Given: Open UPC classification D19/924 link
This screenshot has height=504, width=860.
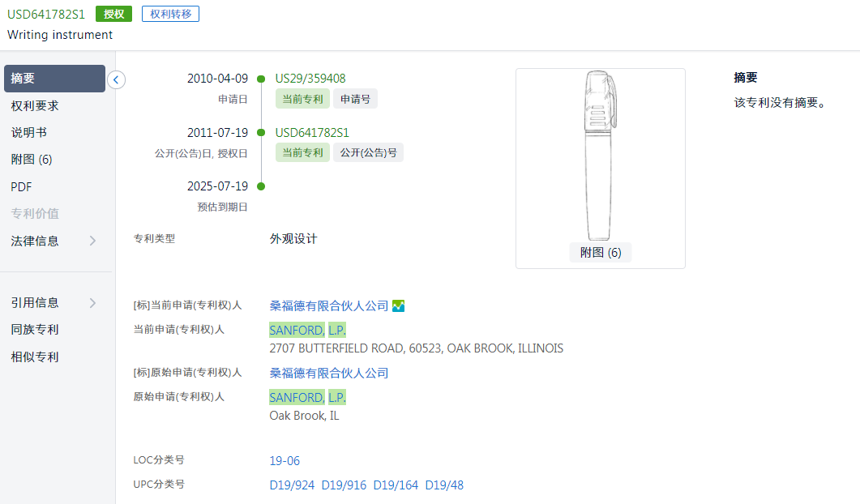Looking at the screenshot, I should [x=292, y=485].
